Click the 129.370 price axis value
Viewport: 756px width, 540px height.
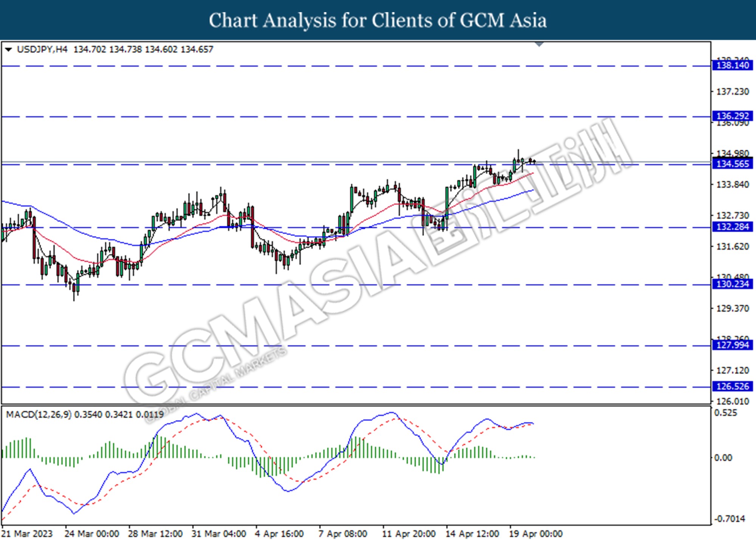[x=733, y=309]
